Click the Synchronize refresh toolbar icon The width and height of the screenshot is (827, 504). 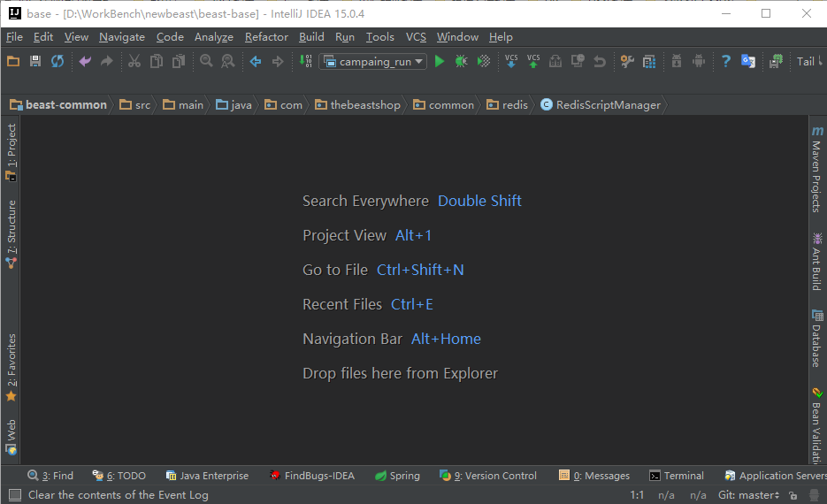click(x=57, y=62)
